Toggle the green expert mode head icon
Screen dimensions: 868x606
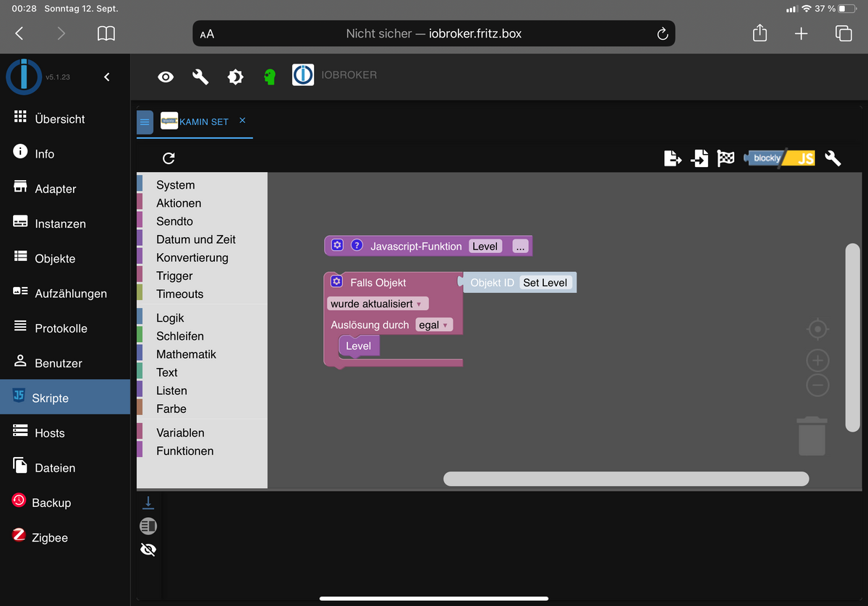coord(270,77)
